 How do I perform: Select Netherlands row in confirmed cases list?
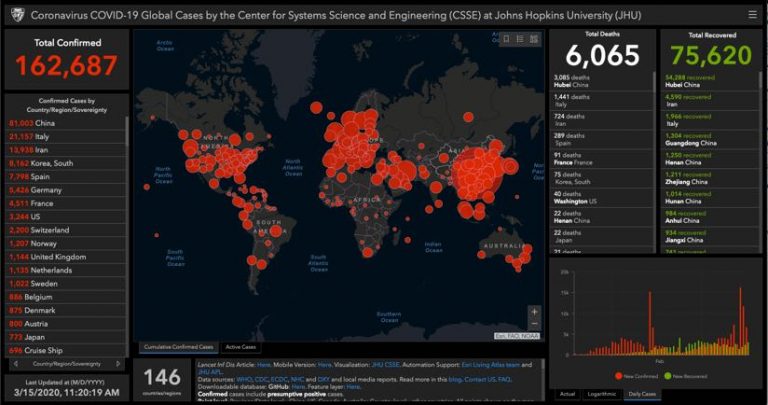66,270
